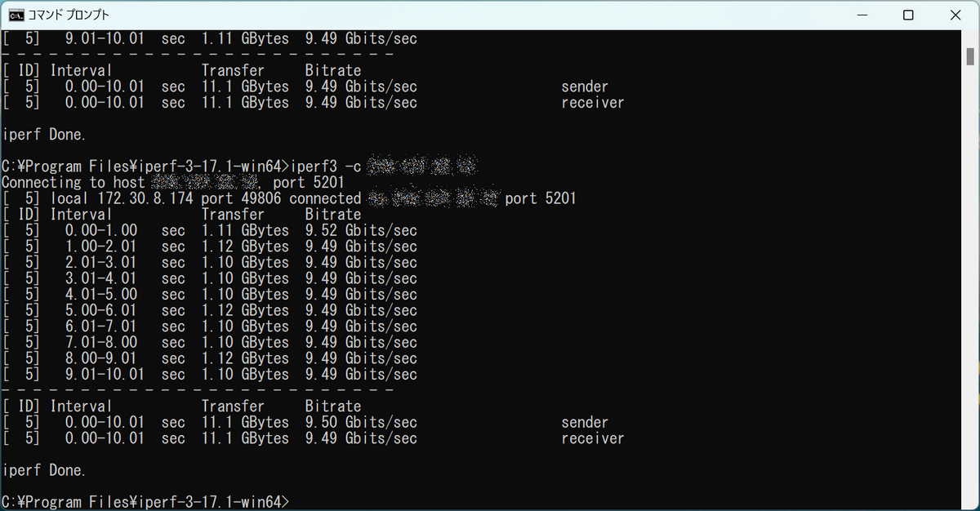This screenshot has width=980, height=511.
Task: Click the interval '8.00-9.01'
Action: (x=101, y=358)
